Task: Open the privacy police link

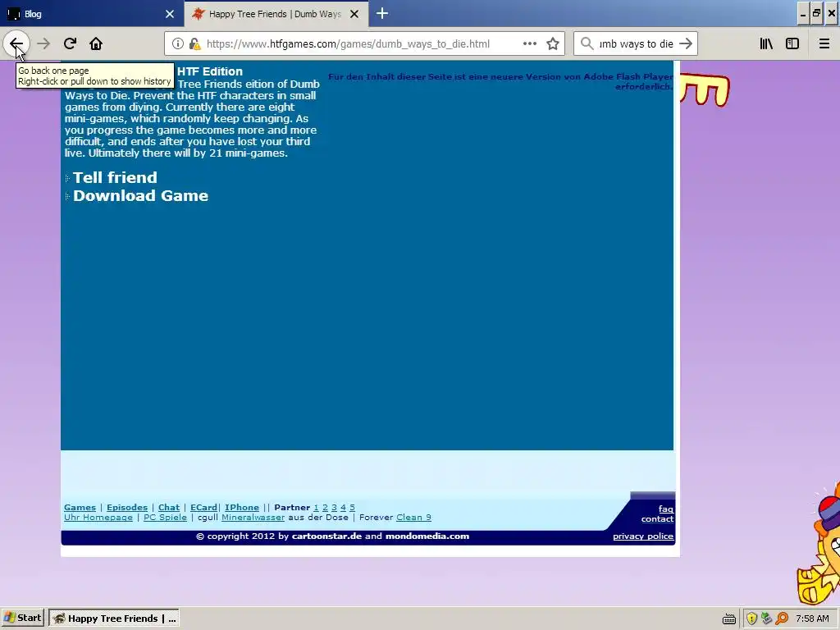Action: pyautogui.click(x=643, y=536)
